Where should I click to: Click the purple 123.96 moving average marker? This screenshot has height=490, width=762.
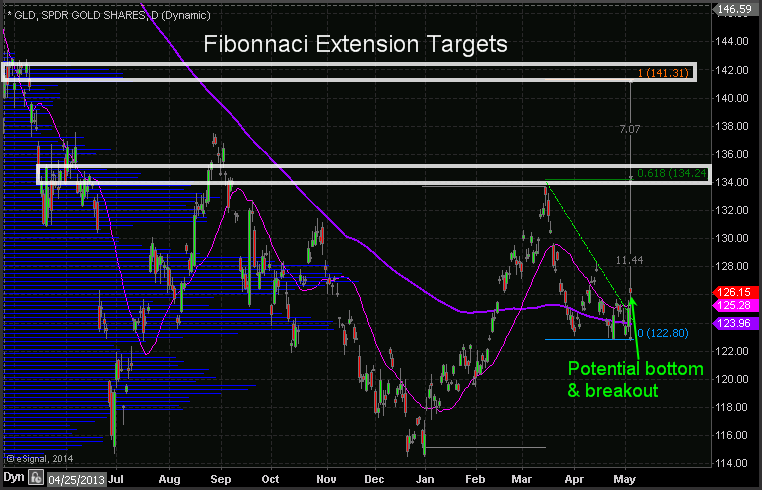pyautogui.click(x=735, y=323)
